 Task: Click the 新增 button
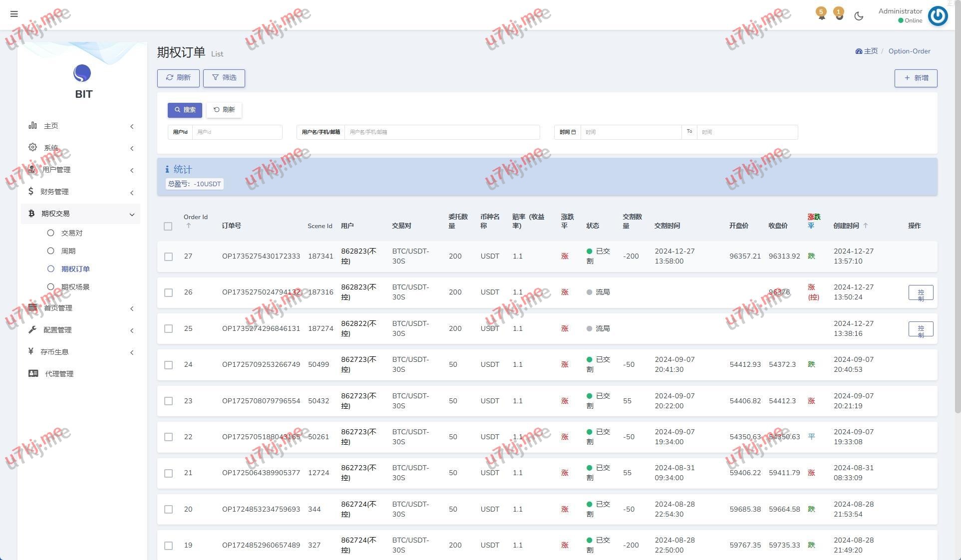916,78
